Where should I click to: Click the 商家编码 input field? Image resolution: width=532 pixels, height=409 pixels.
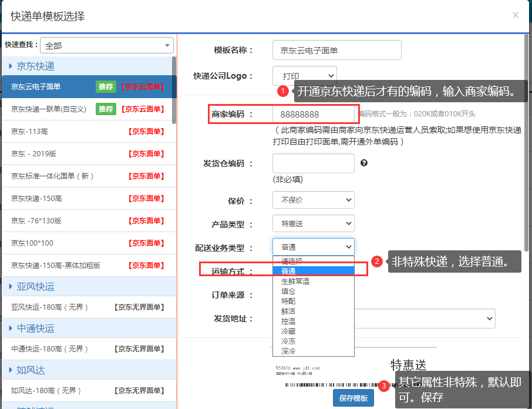tap(314, 114)
